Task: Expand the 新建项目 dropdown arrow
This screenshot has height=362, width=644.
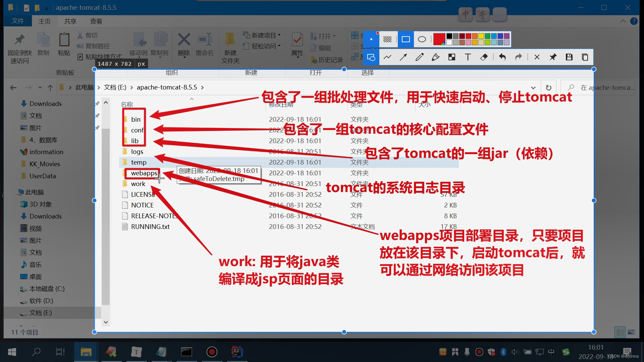Action: tap(279, 35)
